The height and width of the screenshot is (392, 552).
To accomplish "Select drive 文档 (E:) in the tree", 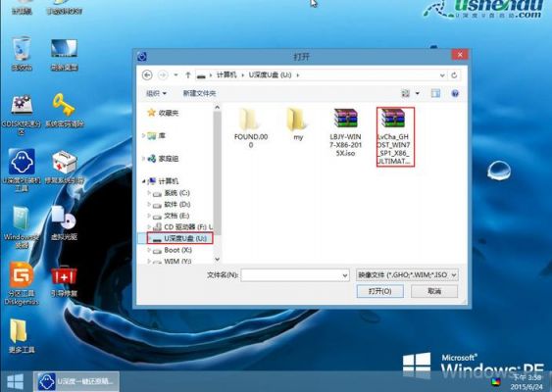I will [172, 216].
